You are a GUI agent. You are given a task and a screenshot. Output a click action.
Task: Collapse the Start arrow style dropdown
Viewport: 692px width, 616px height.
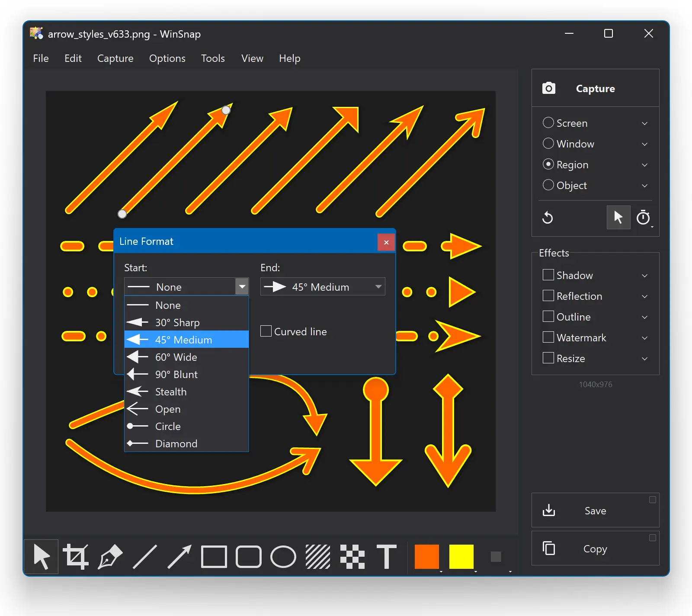coord(242,286)
